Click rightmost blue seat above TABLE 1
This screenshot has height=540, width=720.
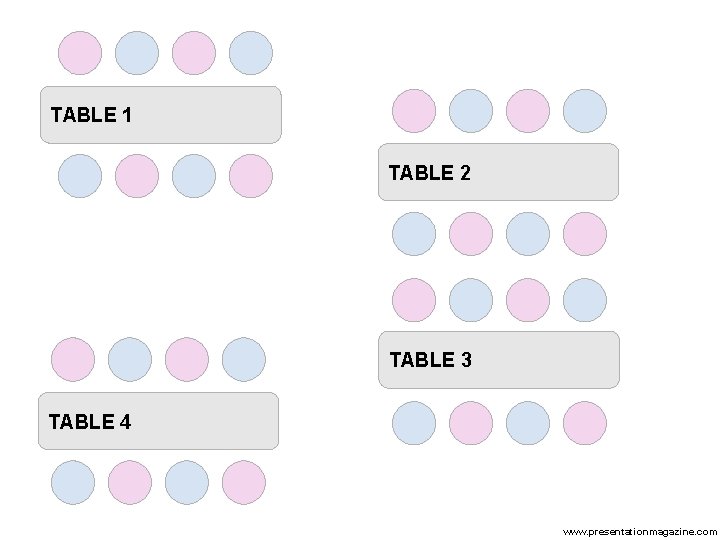click(251, 53)
